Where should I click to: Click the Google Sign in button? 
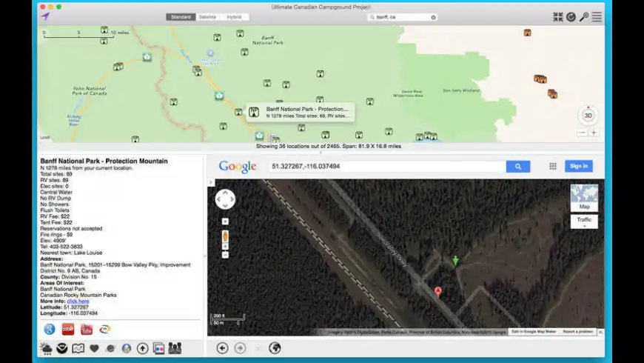point(579,166)
